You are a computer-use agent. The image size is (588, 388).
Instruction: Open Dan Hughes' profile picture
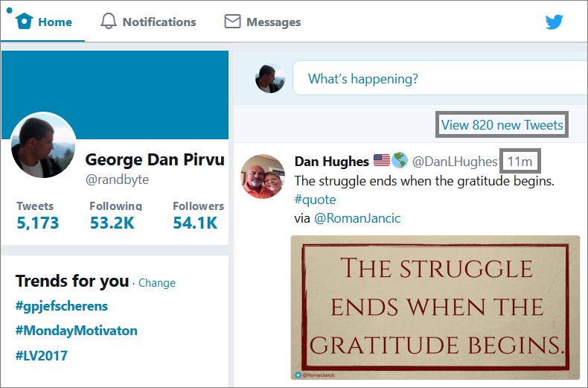pos(263,176)
